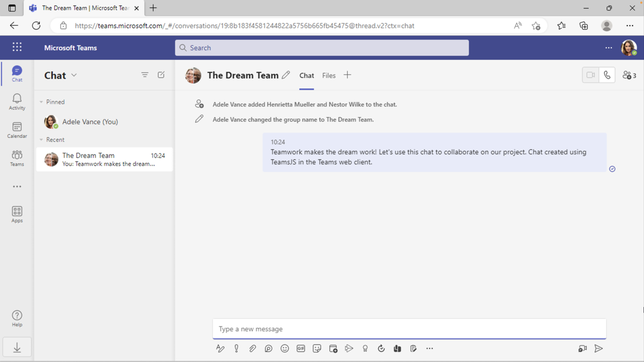Image resolution: width=644 pixels, height=362 pixels.
Task: Schedule a meeting from compose toolbar
Action: pyautogui.click(x=333, y=348)
